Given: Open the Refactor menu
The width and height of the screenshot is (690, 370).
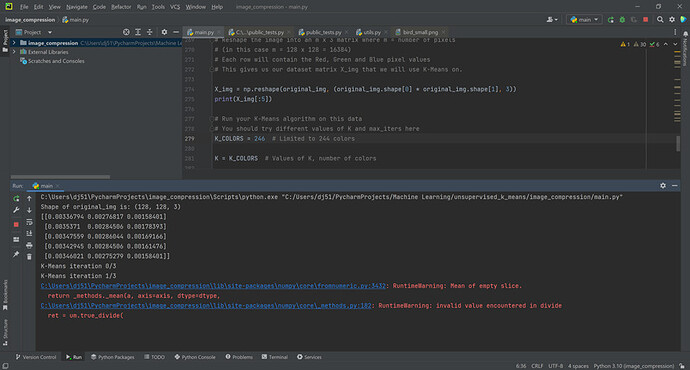Looking at the screenshot, I should pos(121,7).
